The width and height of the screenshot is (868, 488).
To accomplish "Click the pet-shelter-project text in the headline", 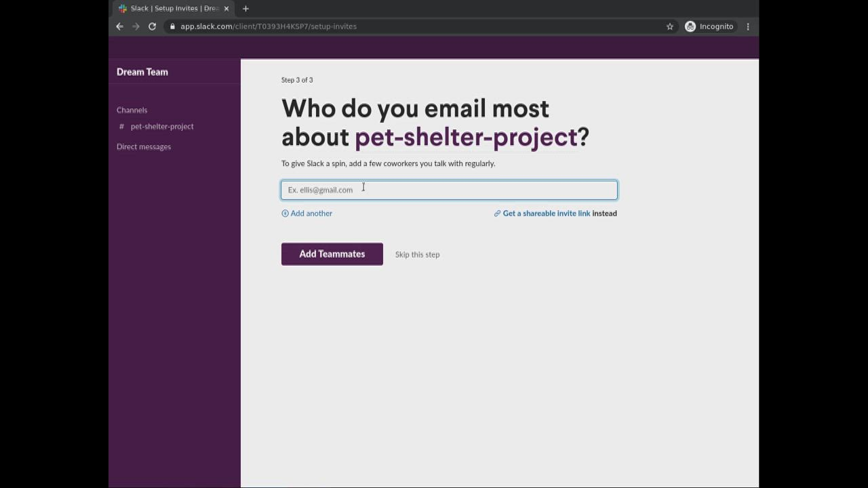I will click(466, 138).
